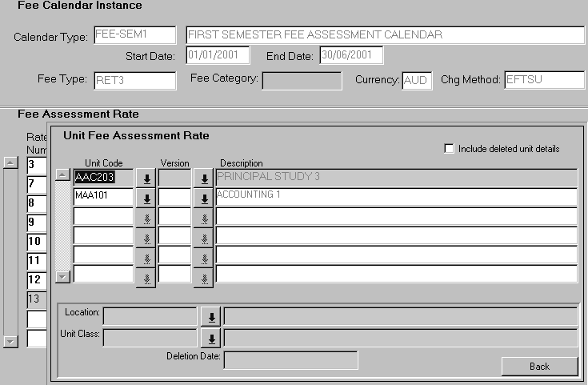Screen dimensions: 588x385
Task: Open unit code lookup for MAA101 row
Action: click(x=146, y=198)
